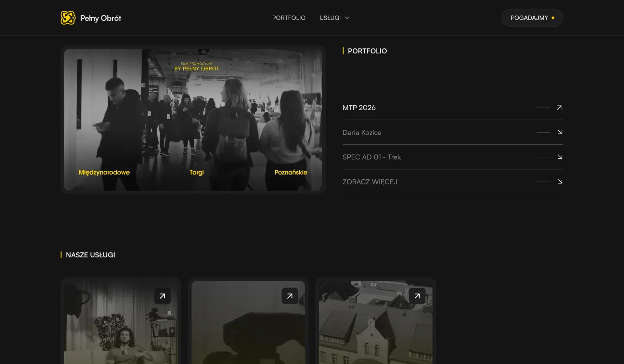The image size is (624, 364).
Task: Click the Pełny Obrót brand name text
Action: 100,18
